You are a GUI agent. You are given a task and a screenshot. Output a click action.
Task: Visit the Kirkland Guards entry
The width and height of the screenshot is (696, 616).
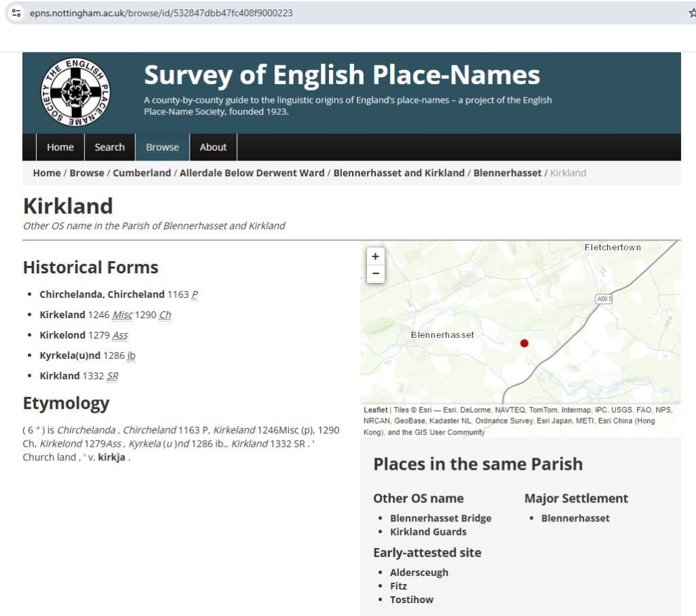coord(428,532)
